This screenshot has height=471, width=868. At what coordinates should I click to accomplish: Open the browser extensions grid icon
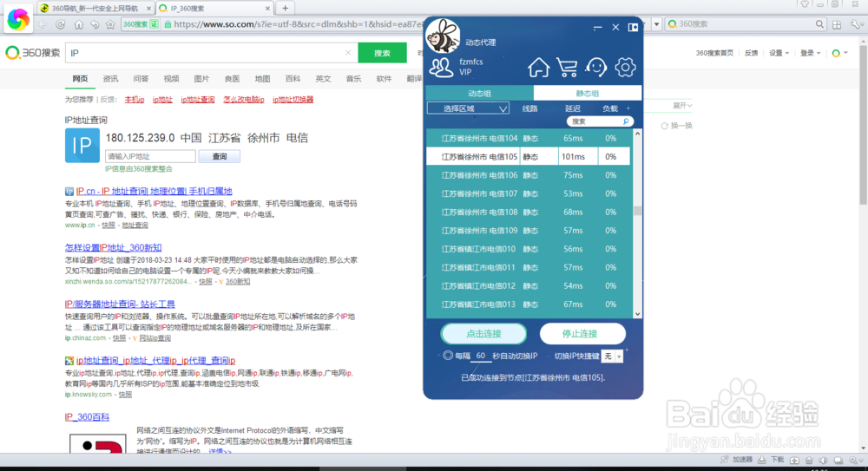(x=837, y=24)
